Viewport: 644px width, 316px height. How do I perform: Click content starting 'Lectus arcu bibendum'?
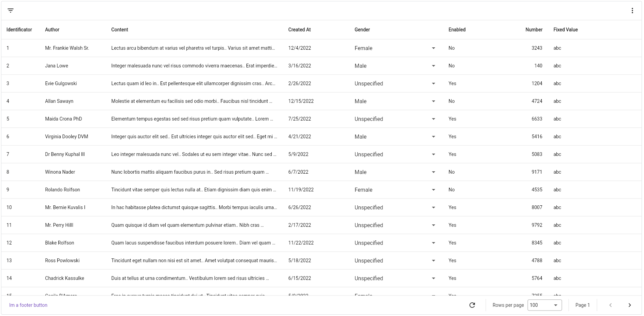point(193,48)
